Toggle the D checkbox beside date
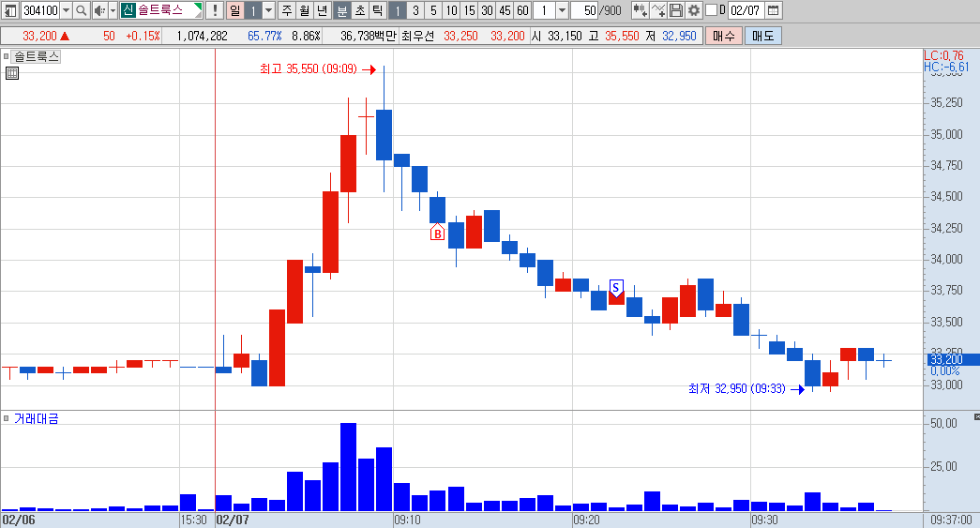This screenshot has height=528, width=980. point(711,10)
